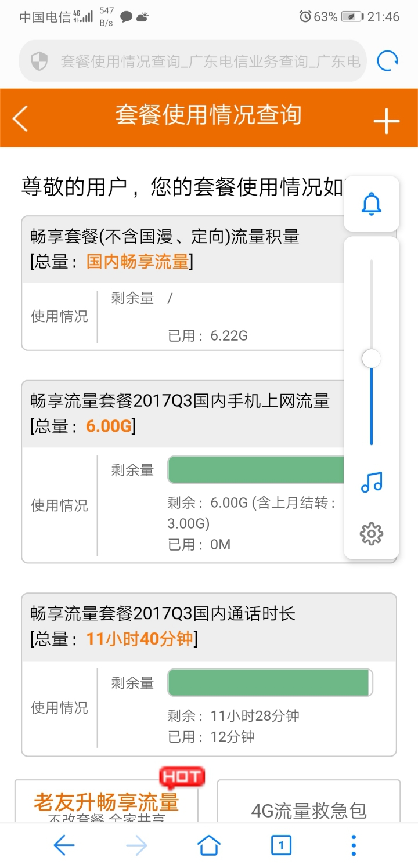Navigate back with browser back arrow
418x868 pixels.
64,845
